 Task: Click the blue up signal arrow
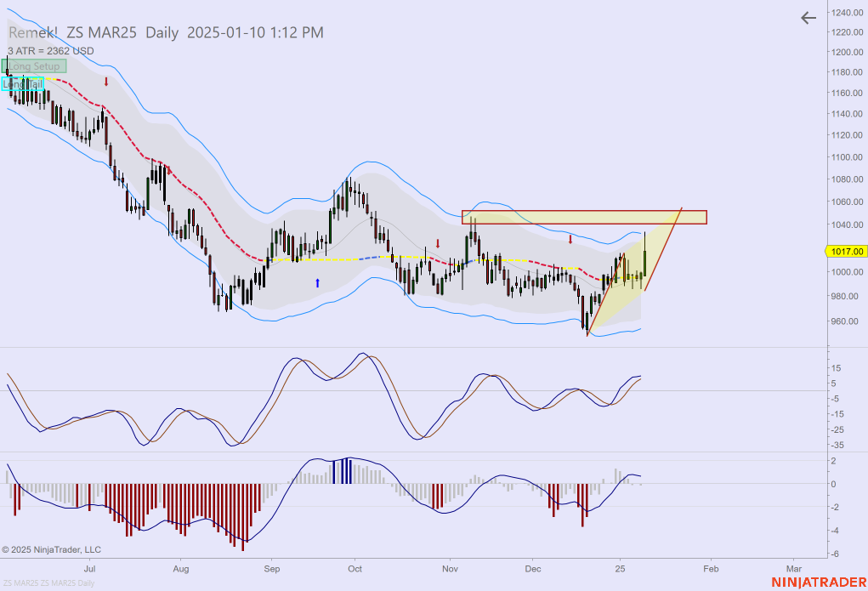pos(317,283)
